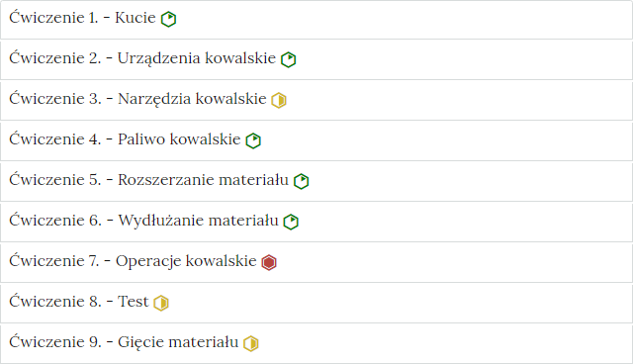Click yellow hexagon icon after Gięcie materiału
This screenshot has width=633, height=364.
(250, 343)
